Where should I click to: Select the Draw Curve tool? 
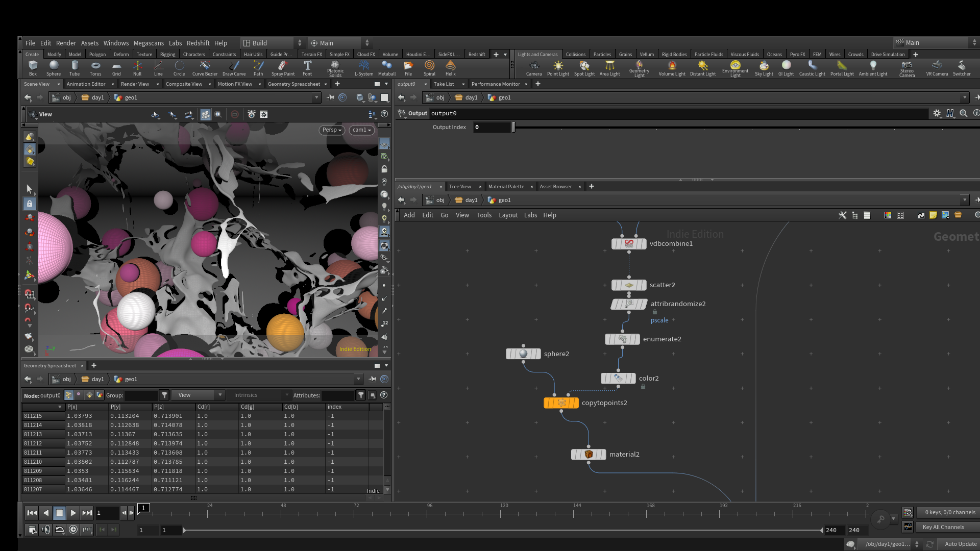click(x=234, y=68)
